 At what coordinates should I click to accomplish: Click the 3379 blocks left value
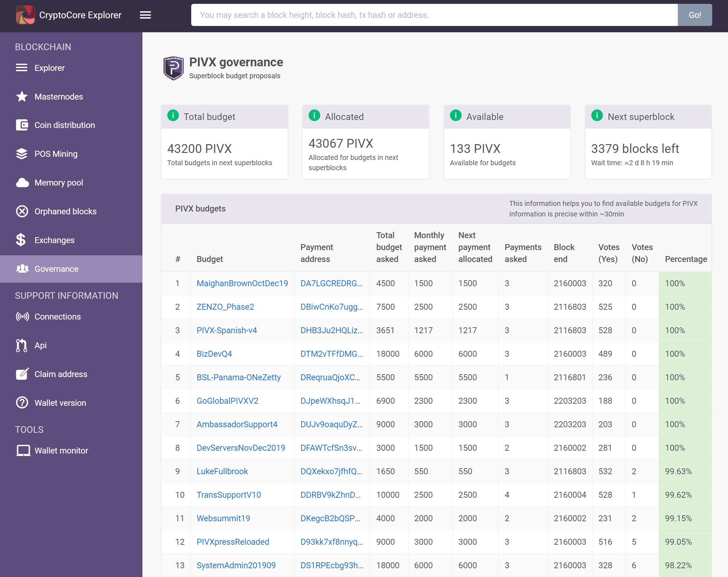635,149
